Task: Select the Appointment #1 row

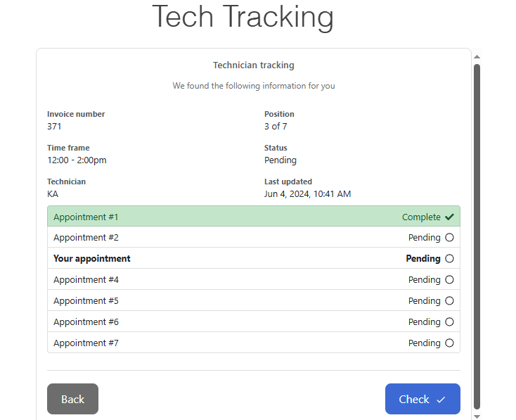Action: [253, 217]
